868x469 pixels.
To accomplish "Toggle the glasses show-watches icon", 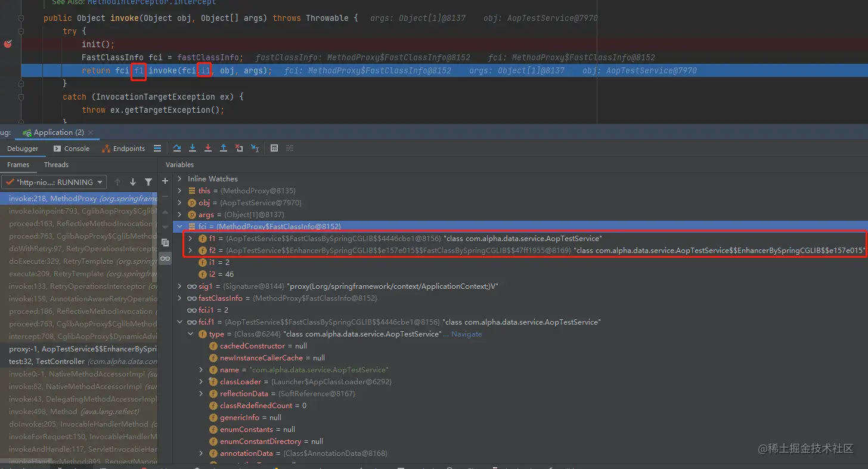I will [165, 258].
